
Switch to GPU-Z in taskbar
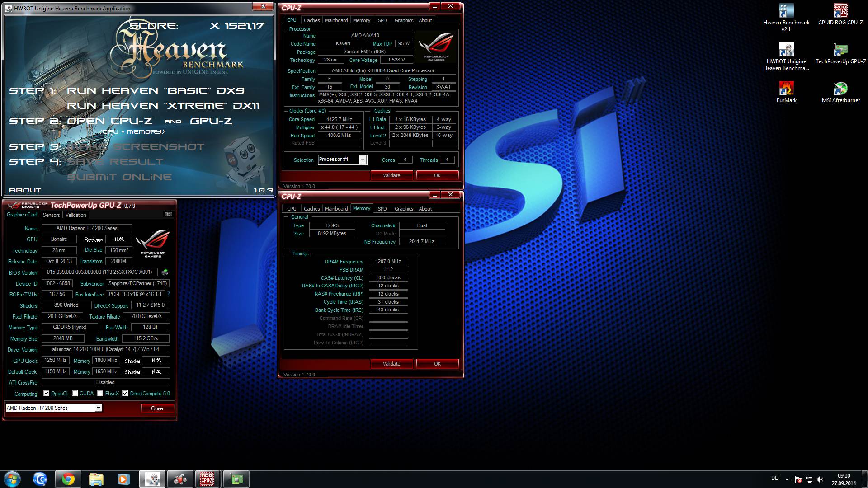[236, 479]
